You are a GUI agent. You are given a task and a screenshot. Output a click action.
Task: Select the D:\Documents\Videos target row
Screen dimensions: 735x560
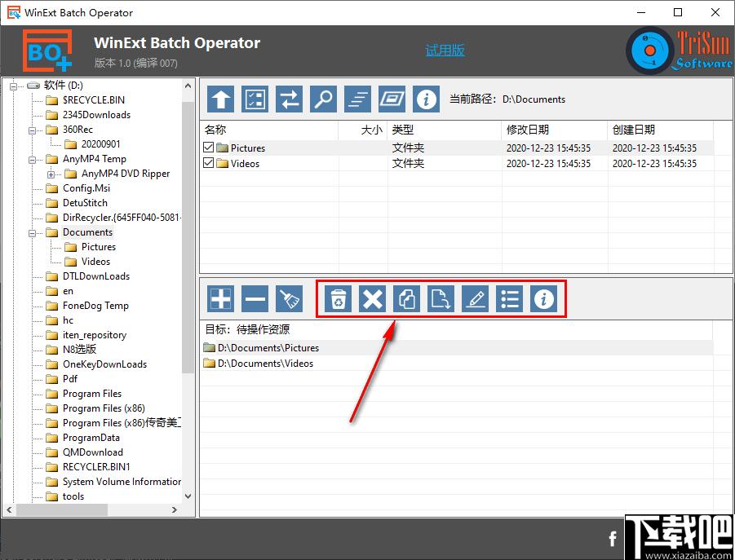(x=456, y=364)
